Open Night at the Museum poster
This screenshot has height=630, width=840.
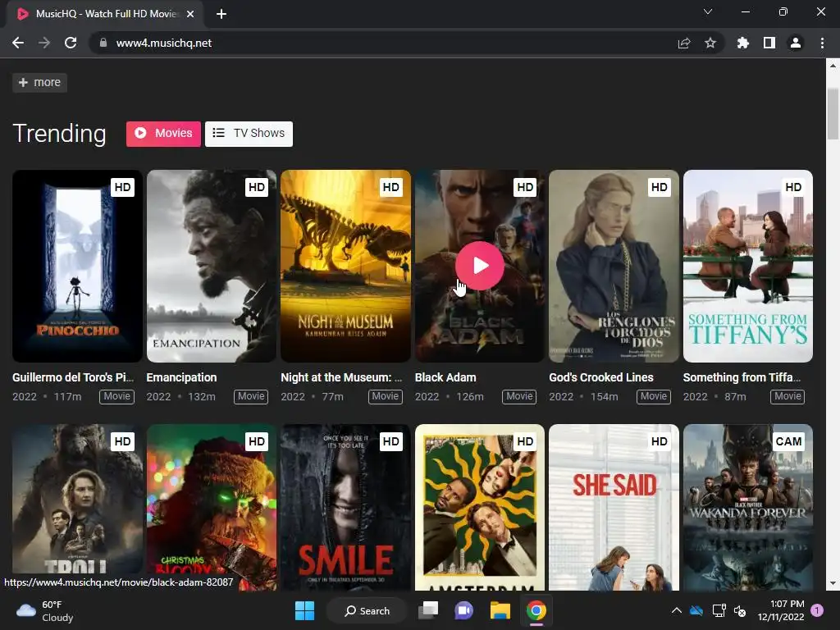(345, 267)
